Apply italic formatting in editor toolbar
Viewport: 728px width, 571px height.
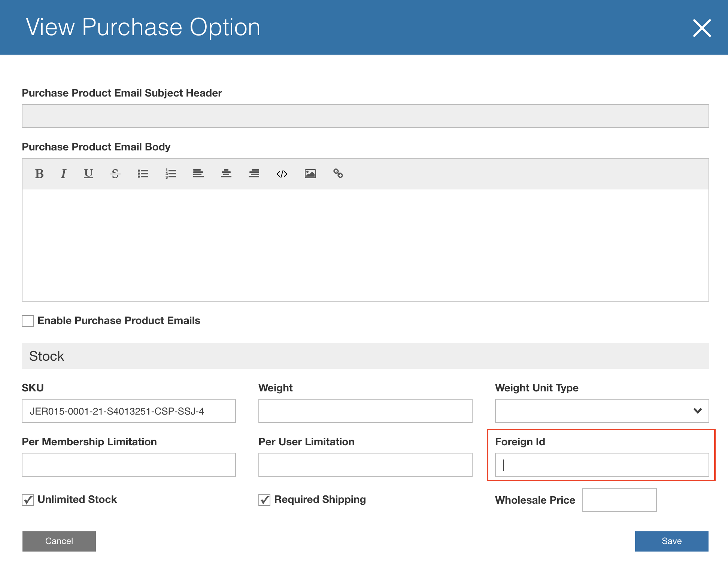pyautogui.click(x=64, y=174)
